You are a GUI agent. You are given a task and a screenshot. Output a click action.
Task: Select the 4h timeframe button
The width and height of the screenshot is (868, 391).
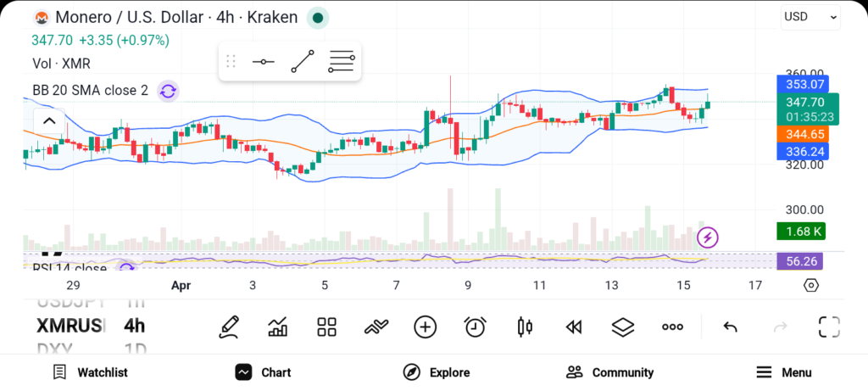tap(134, 326)
